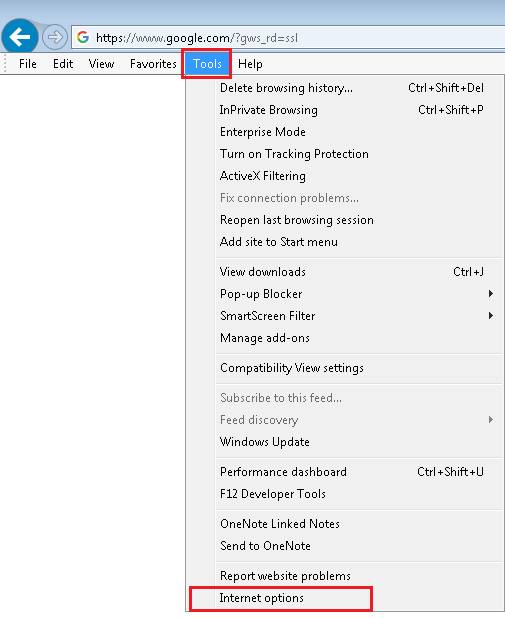This screenshot has width=505, height=618.
Task: Select Turn on Tracking Protection
Action: click(345, 154)
